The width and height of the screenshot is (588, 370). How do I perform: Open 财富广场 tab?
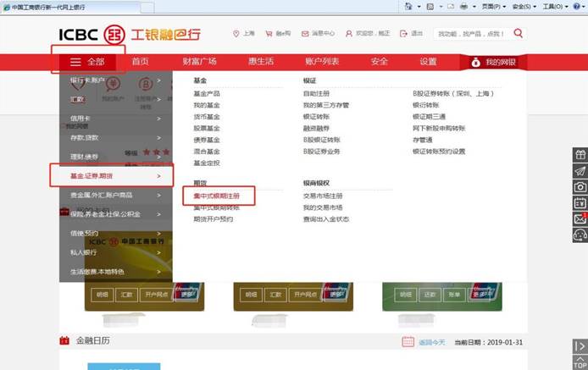[199, 62]
